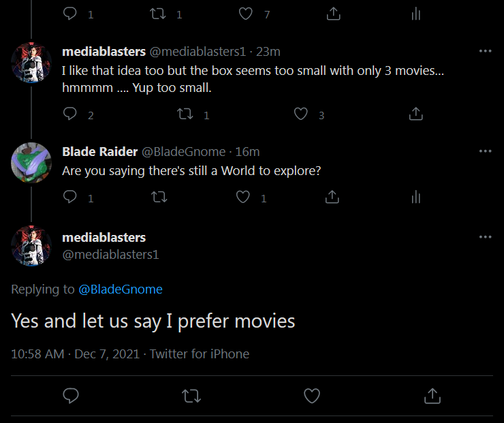Screen dimensions: 504x423
Task: Reply to mediablasters 23m tweet
Action: pos(70,114)
